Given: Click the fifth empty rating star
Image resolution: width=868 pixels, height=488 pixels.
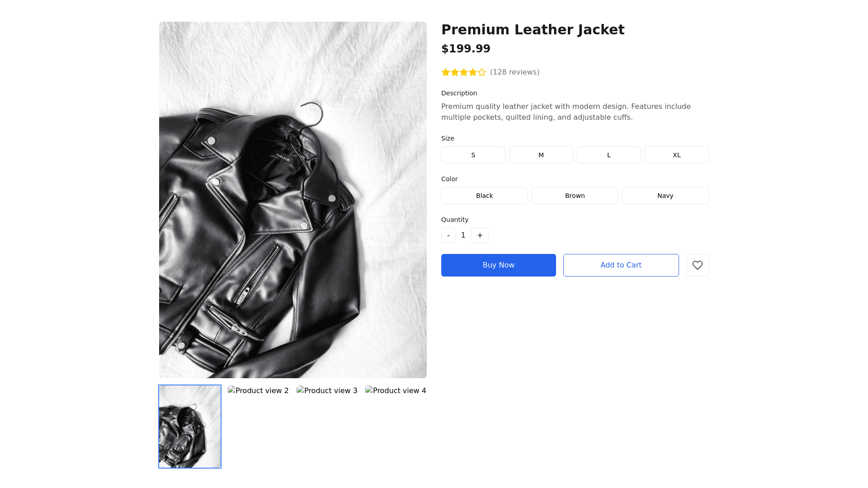Looking at the screenshot, I should 482,72.
